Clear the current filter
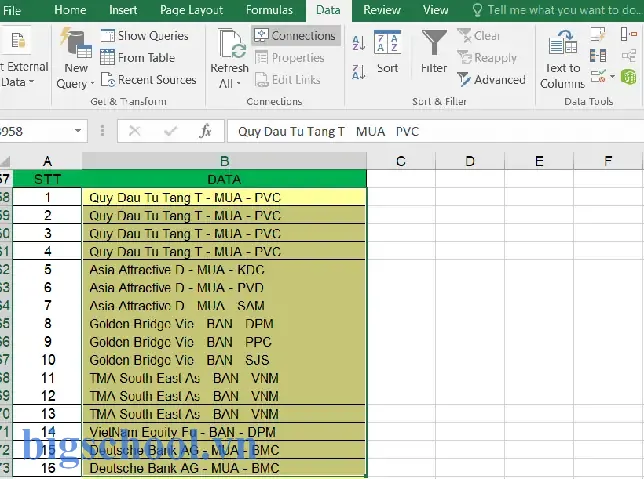The width and height of the screenshot is (644, 479). 479,36
